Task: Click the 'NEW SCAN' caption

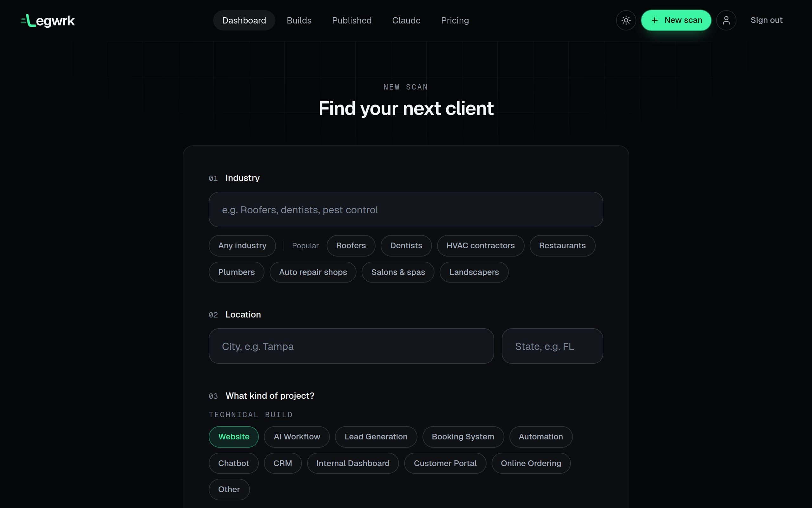Action: tap(406, 87)
